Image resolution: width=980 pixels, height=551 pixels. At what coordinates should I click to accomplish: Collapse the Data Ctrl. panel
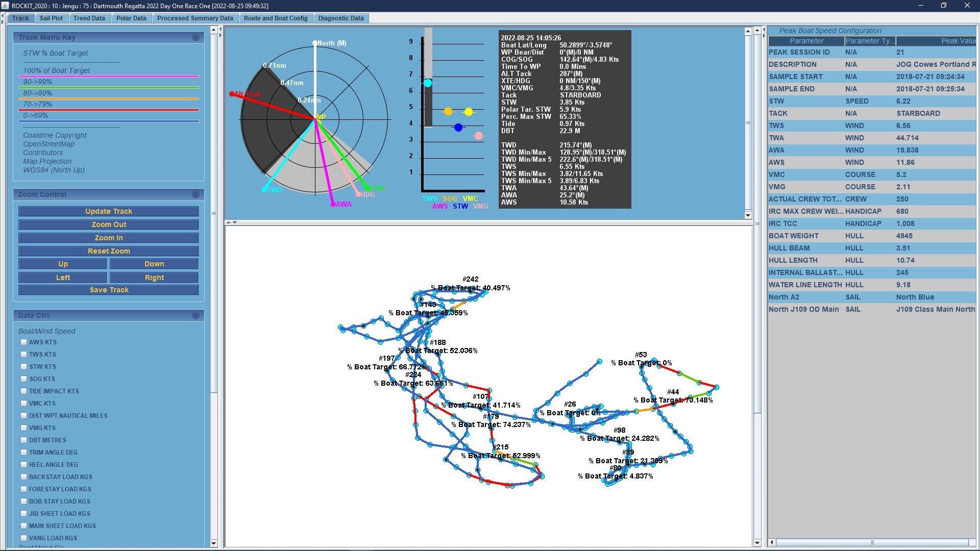click(195, 316)
